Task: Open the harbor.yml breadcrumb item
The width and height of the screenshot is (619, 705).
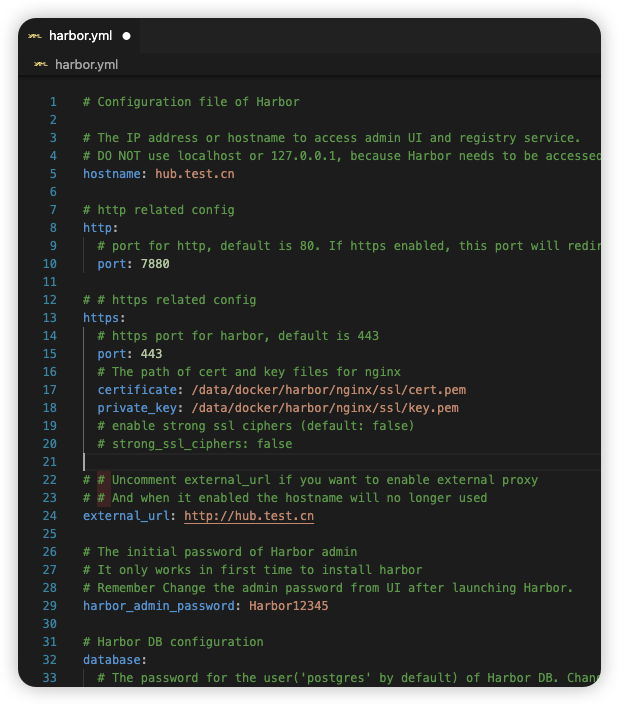Action: tap(86, 64)
